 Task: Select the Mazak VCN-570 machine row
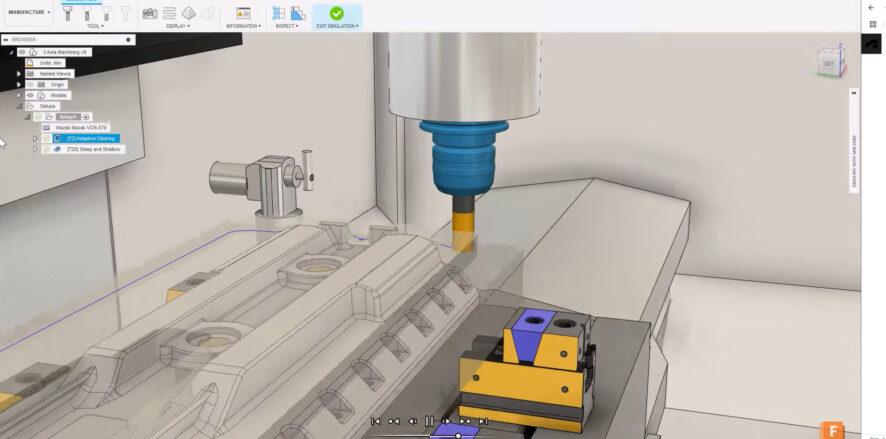(x=75, y=128)
